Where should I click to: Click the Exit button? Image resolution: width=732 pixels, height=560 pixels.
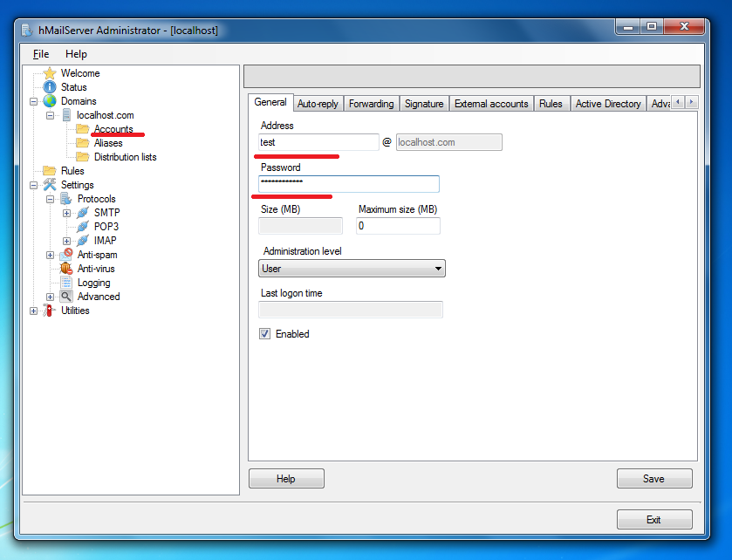click(654, 520)
